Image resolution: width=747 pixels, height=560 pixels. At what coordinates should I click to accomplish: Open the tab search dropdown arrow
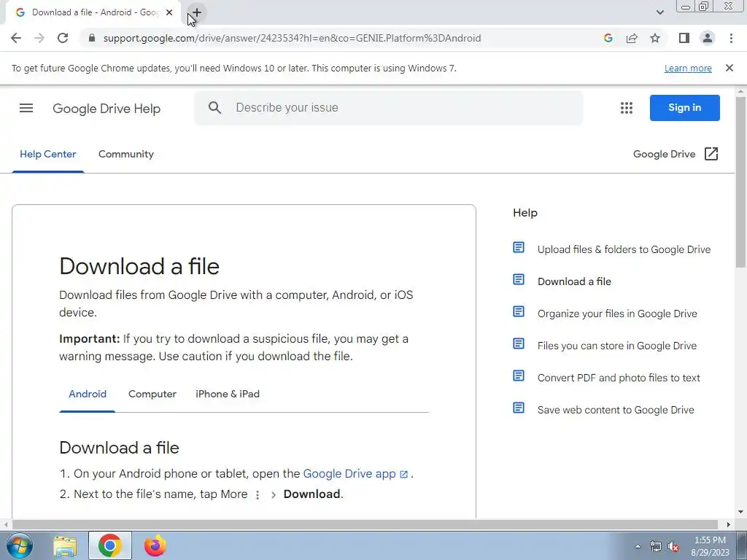tap(659, 12)
